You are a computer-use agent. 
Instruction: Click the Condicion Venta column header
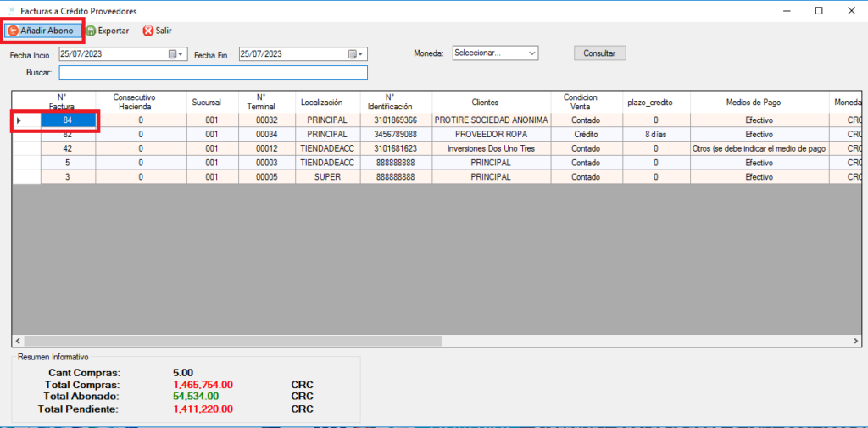tap(580, 102)
